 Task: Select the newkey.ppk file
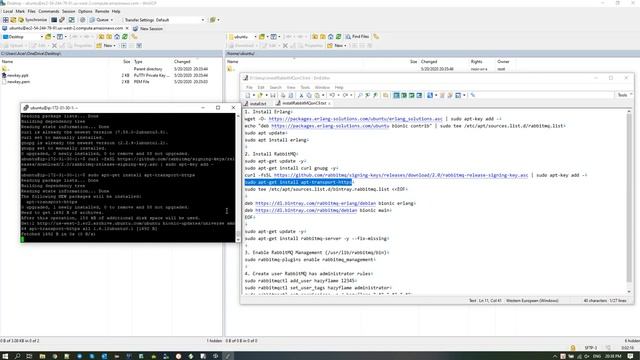click(15, 76)
